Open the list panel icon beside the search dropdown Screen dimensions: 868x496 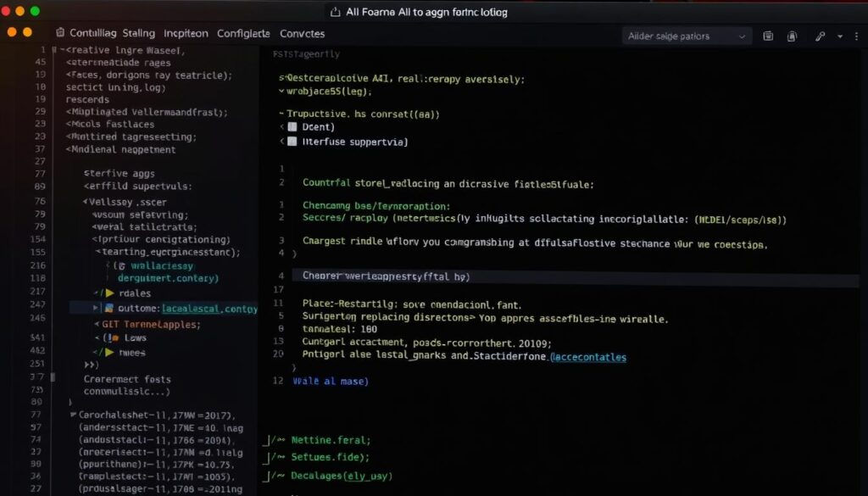click(768, 36)
